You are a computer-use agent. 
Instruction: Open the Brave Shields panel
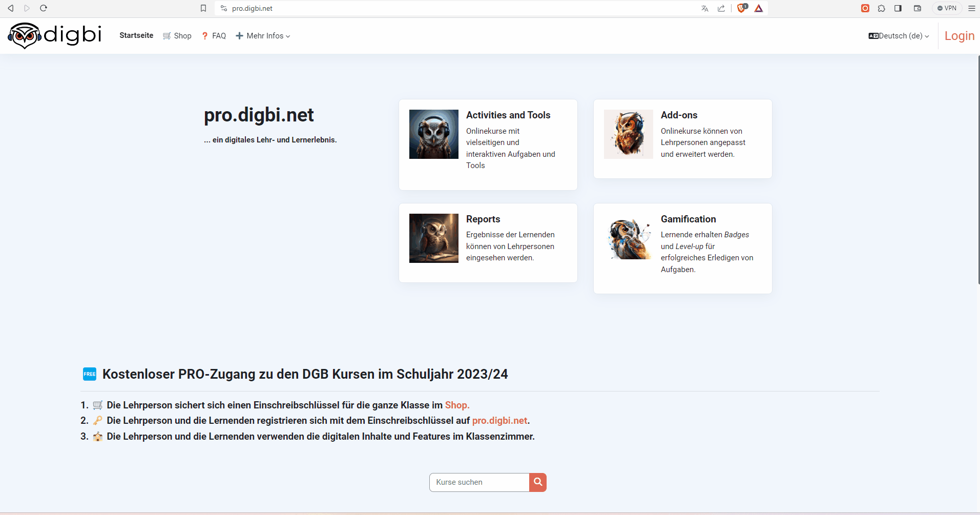[741, 8]
